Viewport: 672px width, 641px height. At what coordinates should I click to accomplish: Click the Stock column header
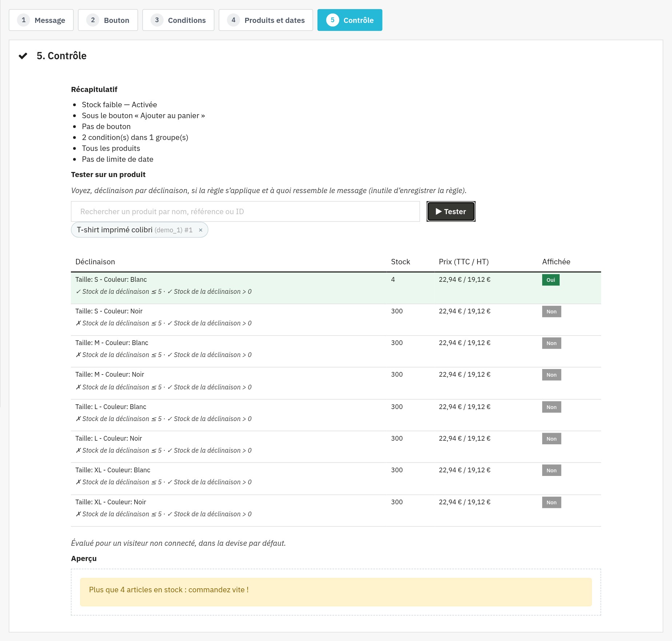click(400, 262)
